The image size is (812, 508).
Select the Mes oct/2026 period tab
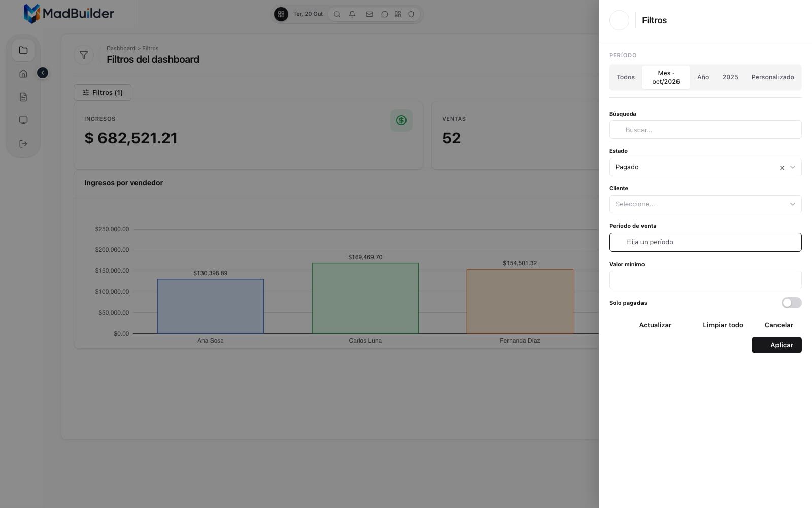(x=666, y=77)
